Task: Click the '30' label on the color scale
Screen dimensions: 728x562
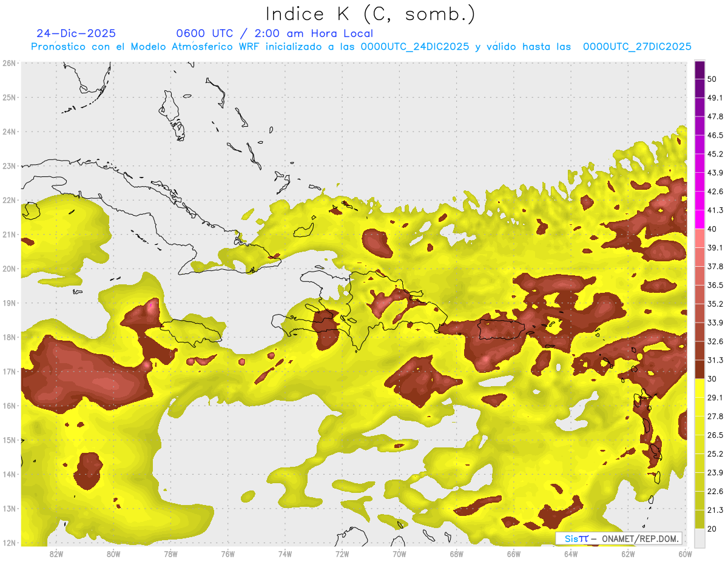Action: [712, 379]
